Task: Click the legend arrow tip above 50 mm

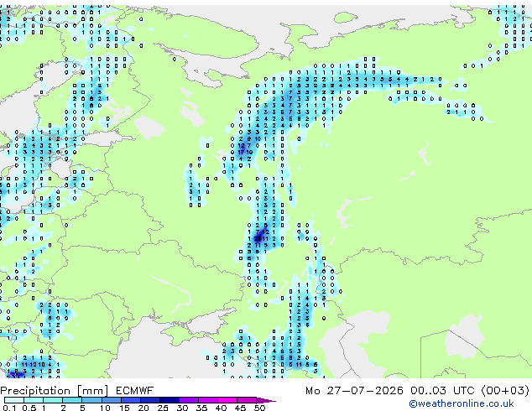Action: click(x=266, y=400)
